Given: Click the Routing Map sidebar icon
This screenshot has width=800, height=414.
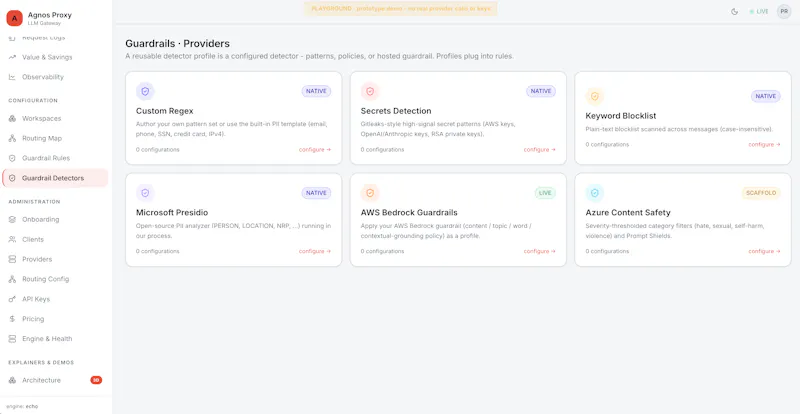Looking at the screenshot, I should click(12, 138).
